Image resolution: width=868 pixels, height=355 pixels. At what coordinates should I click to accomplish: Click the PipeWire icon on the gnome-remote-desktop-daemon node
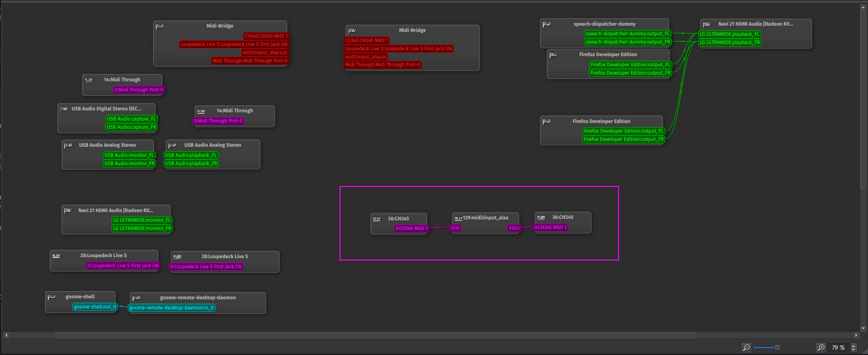tap(136, 297)
